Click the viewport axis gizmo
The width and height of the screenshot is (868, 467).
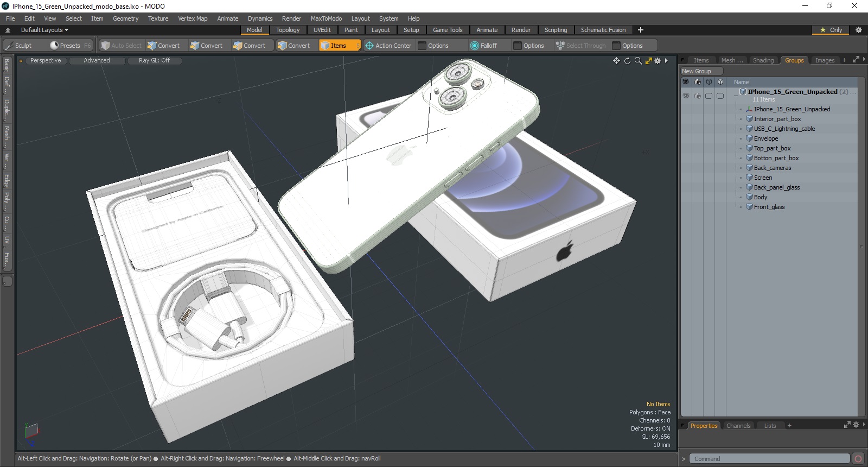click(x=31, y=433)
